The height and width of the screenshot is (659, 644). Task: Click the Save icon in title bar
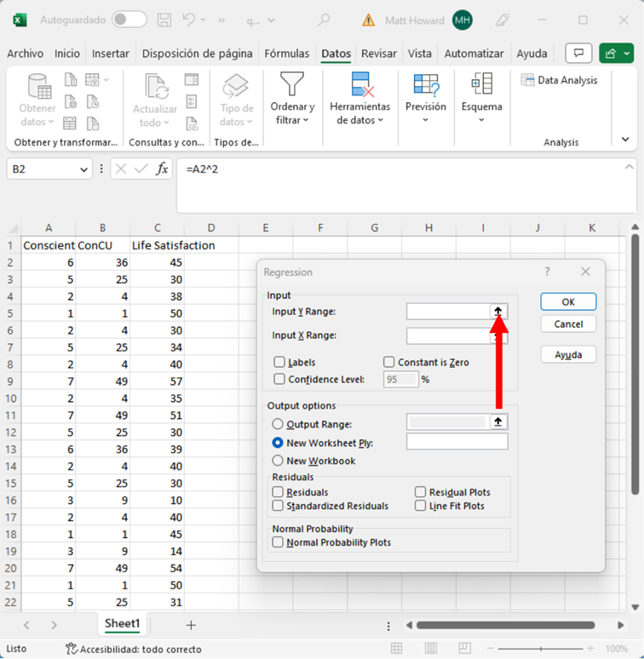(x=165, y=20)
